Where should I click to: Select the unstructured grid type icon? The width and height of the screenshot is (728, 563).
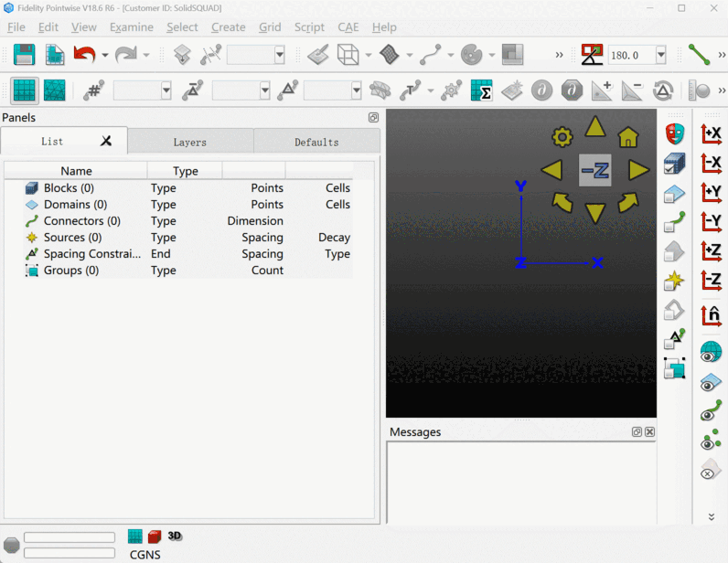54,90
